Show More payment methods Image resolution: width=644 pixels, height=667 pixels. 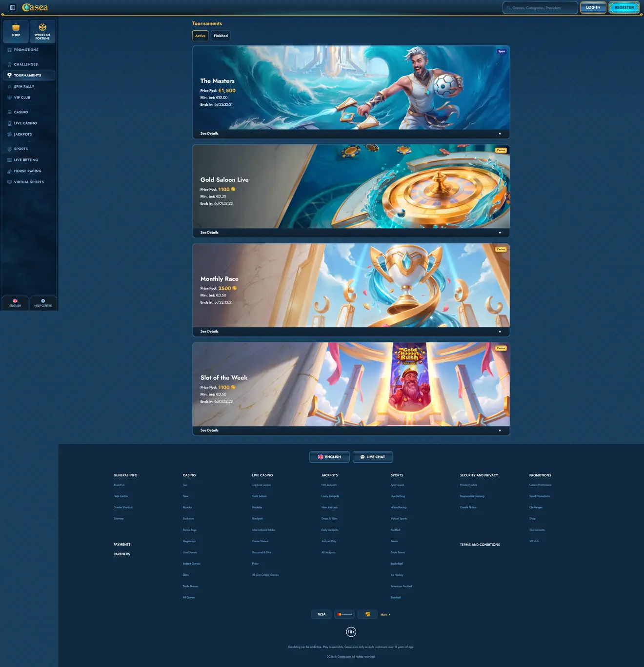click(x=385, y=615)
